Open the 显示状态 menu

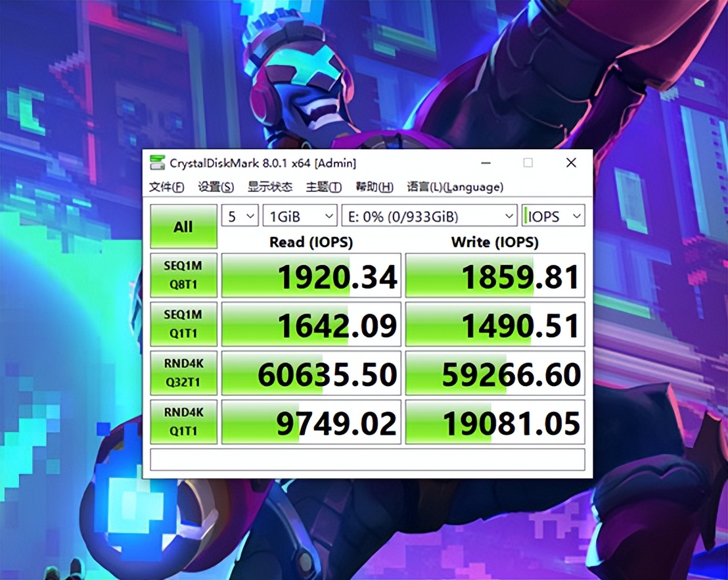click(270, 187)
